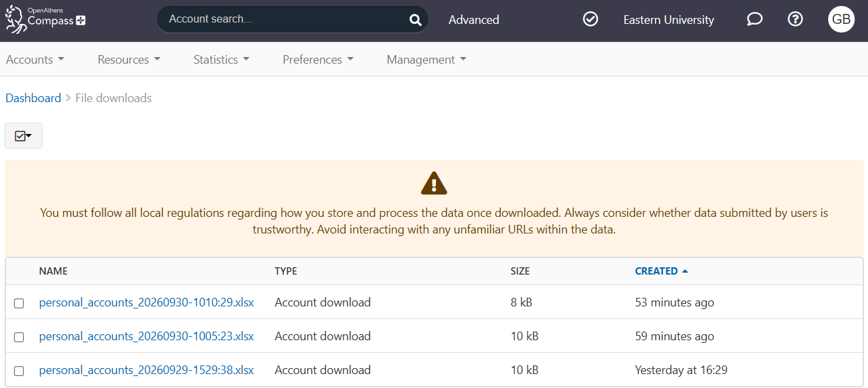Click the magnifying glass search icon
This screenshot has width=868, height=388.
click(x=415, y=20)
